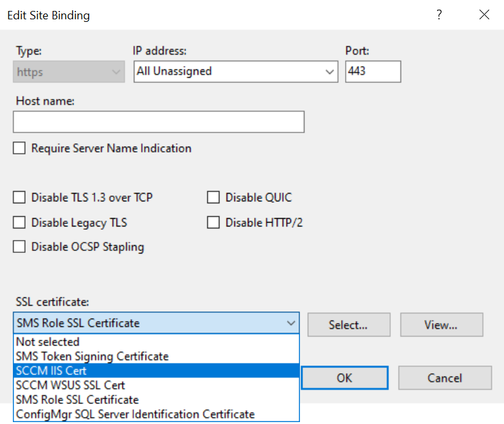Select SMS Token Signing Certificate option
The width and height of the screenshot is (504, 424).
coord(156,356)
